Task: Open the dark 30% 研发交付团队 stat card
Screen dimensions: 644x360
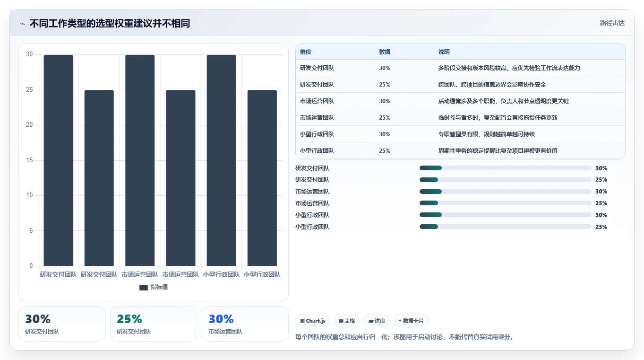Action: tap(62, 324)
